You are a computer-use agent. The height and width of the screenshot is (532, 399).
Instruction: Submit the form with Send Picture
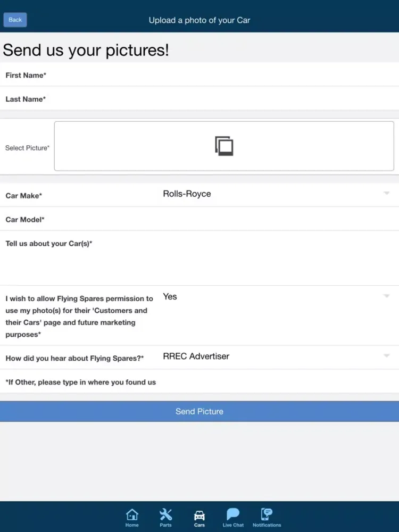pyautogui.click(x=199, y=411)
